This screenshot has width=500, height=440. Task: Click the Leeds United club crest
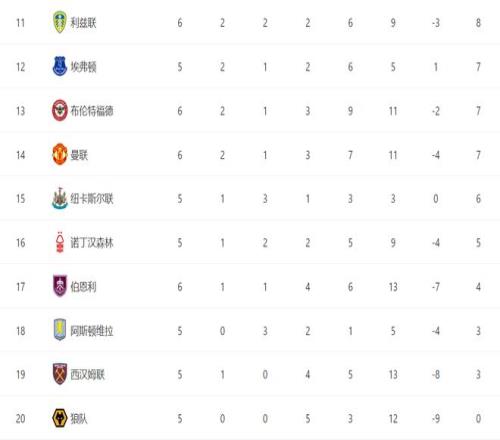(x=60, y=23)
